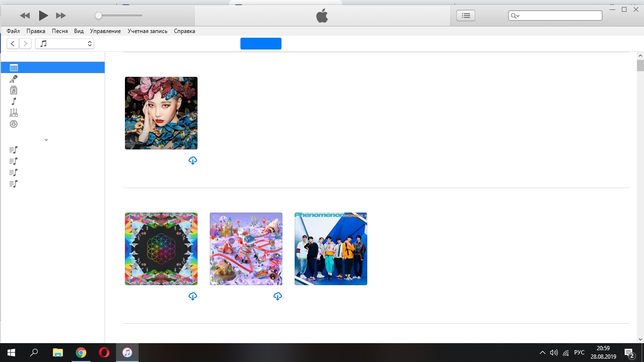Skip to the previous track
Image resolution: width=644 pixels, height=362 pixels.
[25, 16]
